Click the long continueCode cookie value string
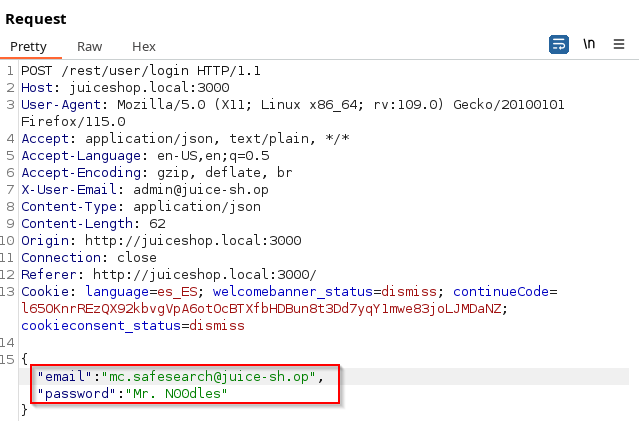Viewport: 640px width, 421px height. point(261,309)
